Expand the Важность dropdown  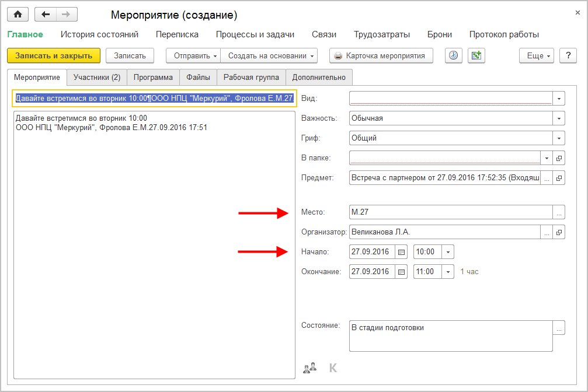tap(559, 118)
